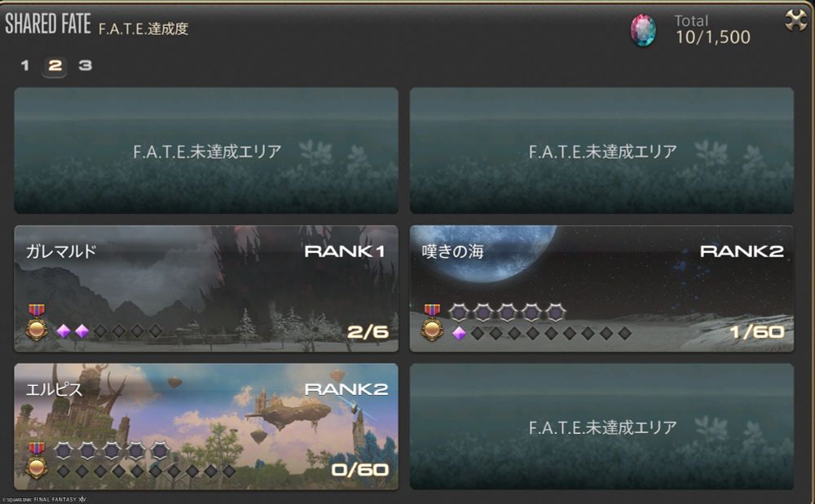Click the RANK2 label on エルピス
This screenshot has height=504, width=815.
tap(346, 389)
